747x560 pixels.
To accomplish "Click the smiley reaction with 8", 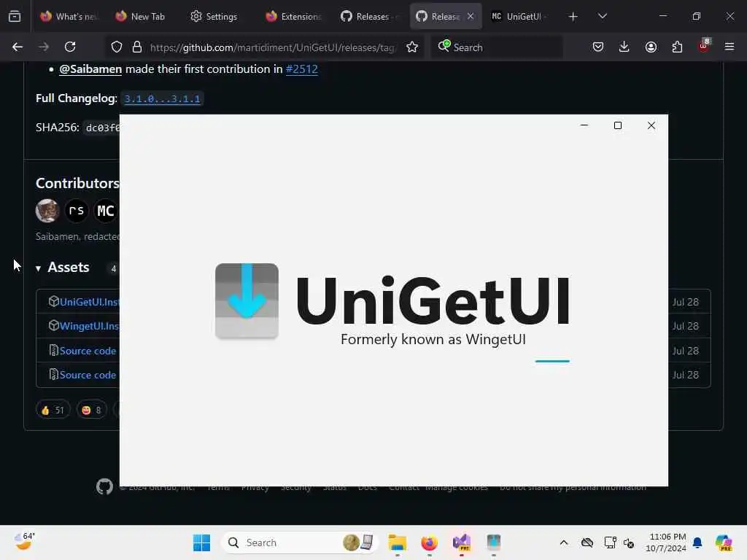I will 92,410.
